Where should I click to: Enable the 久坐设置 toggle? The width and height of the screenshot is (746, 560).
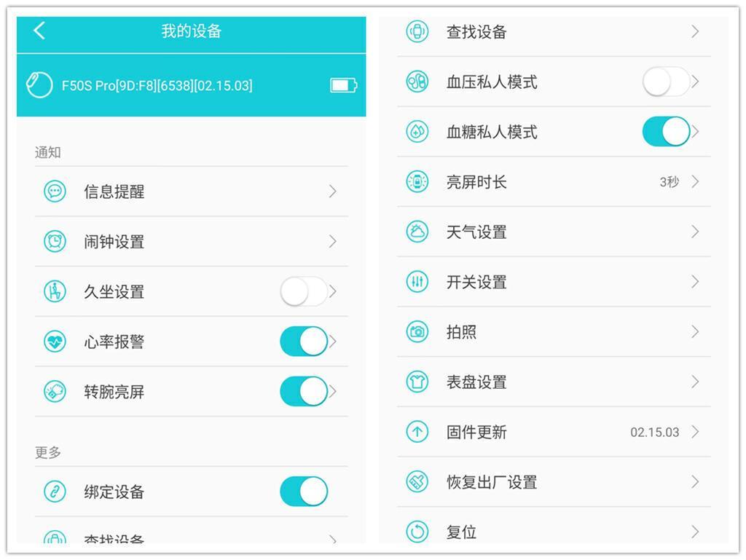(304, 292)
